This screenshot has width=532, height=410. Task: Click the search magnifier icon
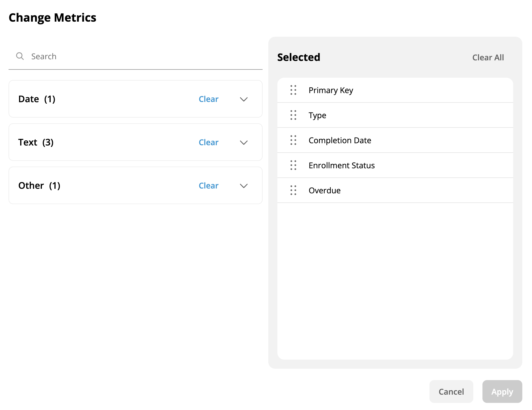pyautogui.click(x=20, y=56)
